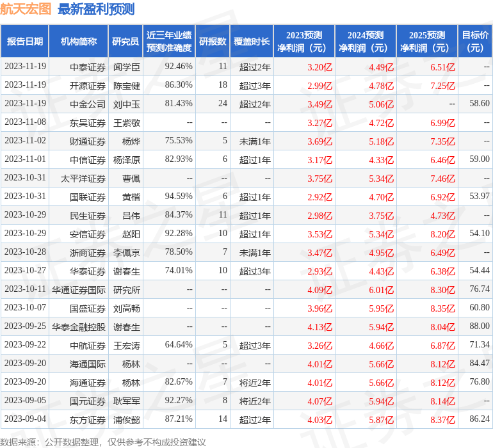Click target price 88.00

coord(480,326)
